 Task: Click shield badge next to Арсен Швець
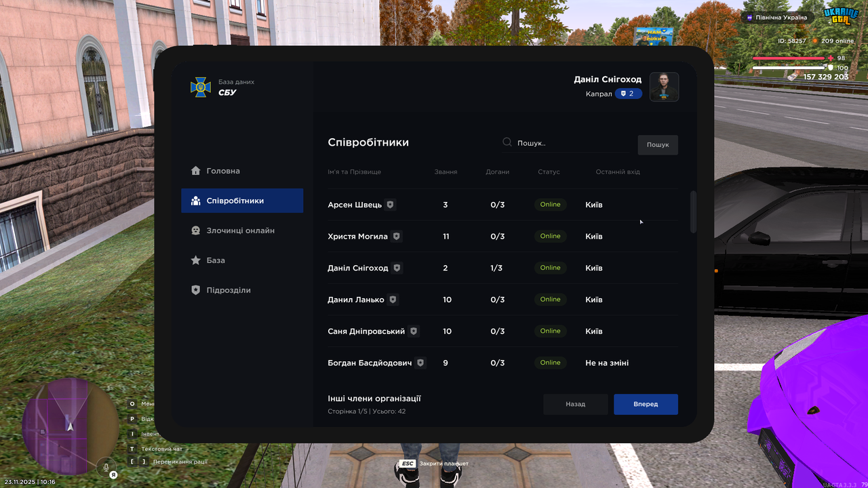tap(390, 205)
